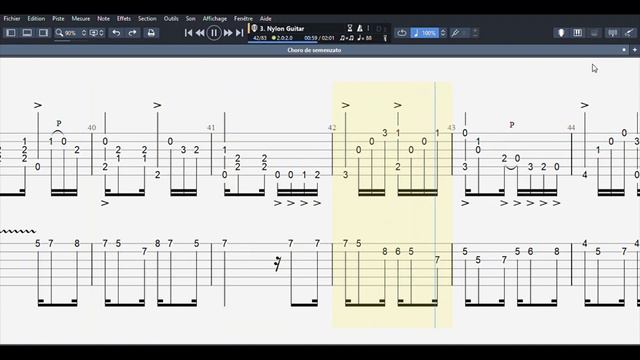Open the Aide menu

(x=266, y=19)
